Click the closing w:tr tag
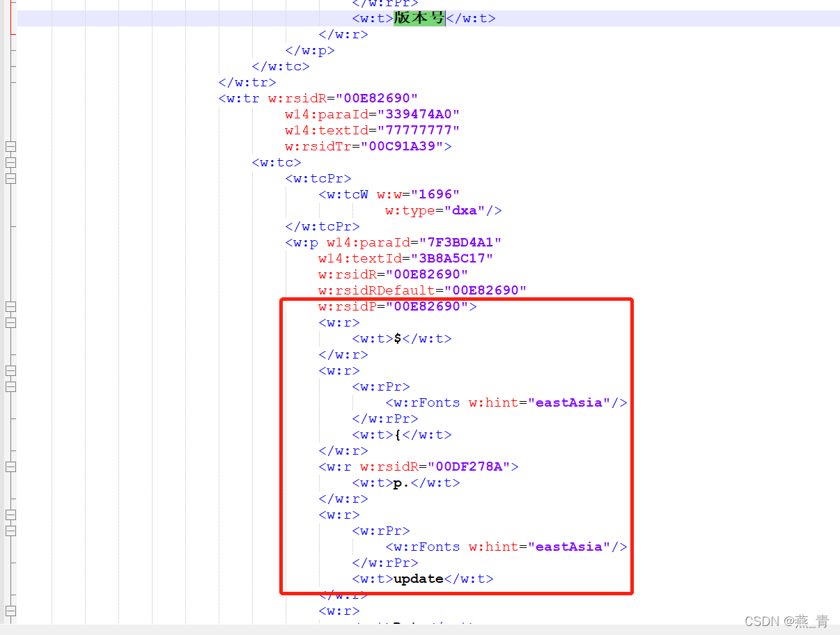 coord(247,82)
